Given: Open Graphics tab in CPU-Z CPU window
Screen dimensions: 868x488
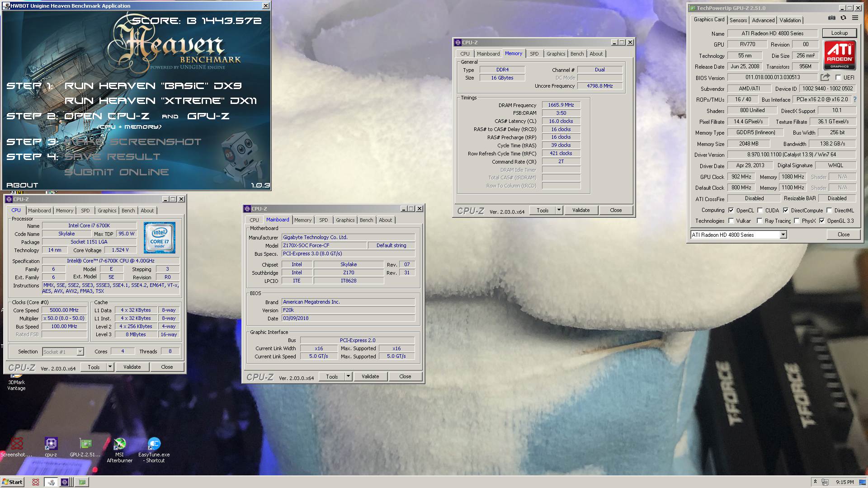Looking at the screenshot, I should [x=107, y=211].
